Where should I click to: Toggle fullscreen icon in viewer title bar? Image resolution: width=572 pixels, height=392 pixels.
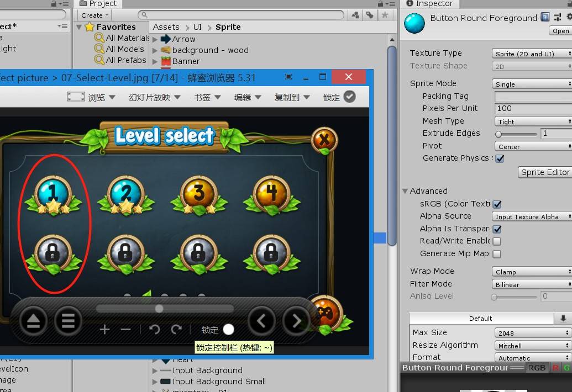(x=288, y=77)
